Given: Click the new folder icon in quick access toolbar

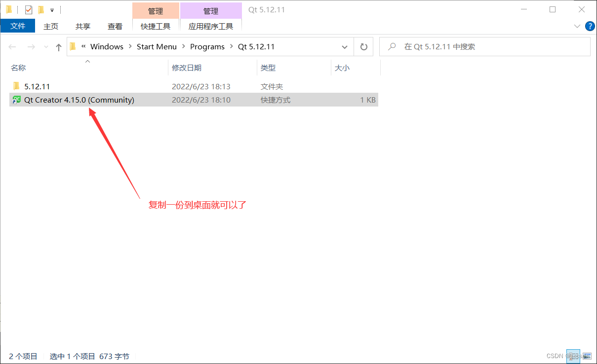Looking at the screenshot, I should point(41,9).
